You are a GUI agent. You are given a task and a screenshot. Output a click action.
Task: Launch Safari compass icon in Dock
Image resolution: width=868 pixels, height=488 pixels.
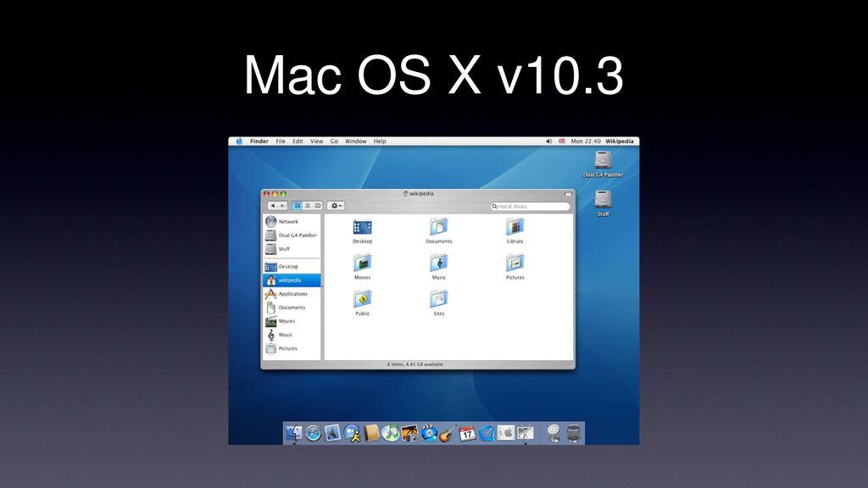coord(314,433)
